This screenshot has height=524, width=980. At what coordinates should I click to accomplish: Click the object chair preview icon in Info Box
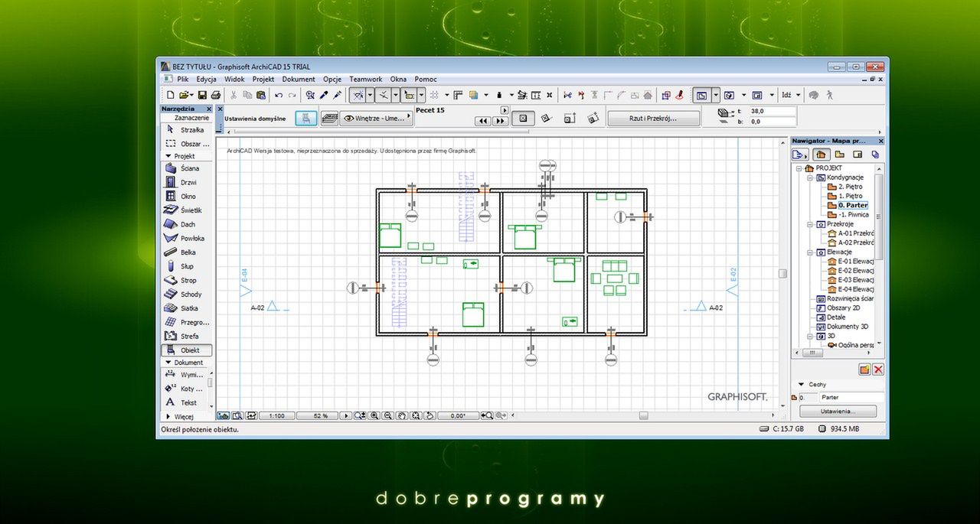306,119
